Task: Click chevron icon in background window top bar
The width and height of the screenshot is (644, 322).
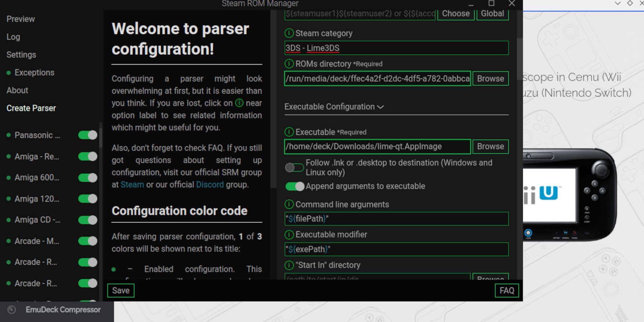Action: point(618,3)
